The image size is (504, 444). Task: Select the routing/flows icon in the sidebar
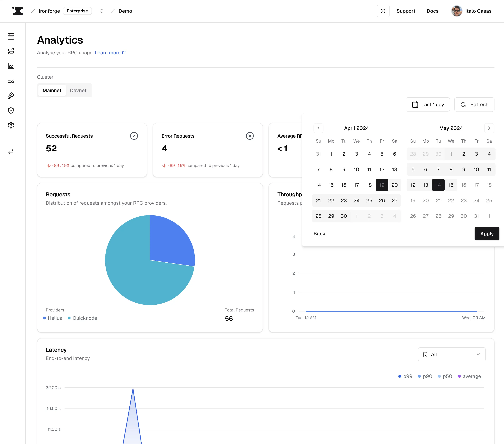[x=11, y=51]
